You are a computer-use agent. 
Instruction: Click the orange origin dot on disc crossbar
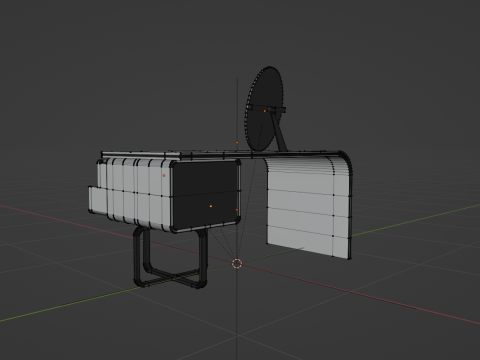click(x=265, y=111)
